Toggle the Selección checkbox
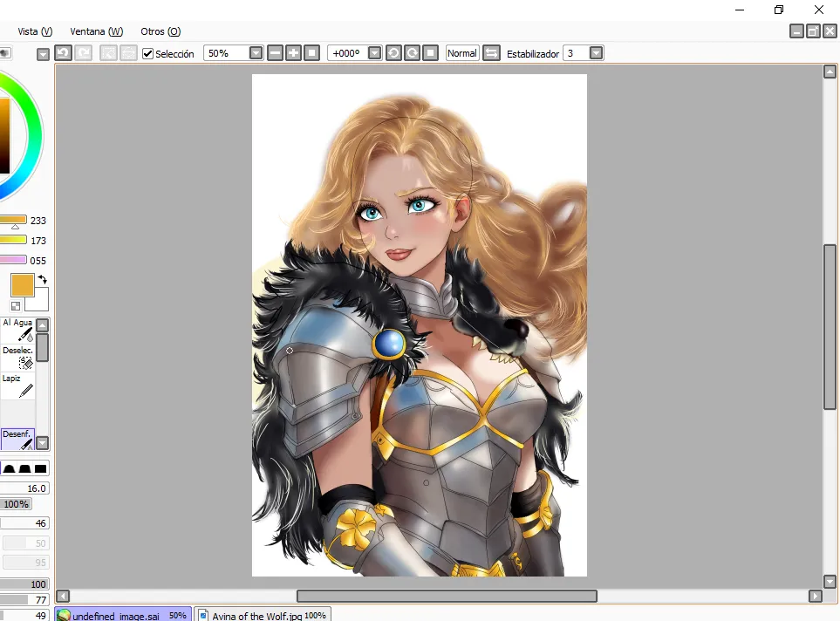The width and height of the screenshot is (840, 621). point(148,53)
